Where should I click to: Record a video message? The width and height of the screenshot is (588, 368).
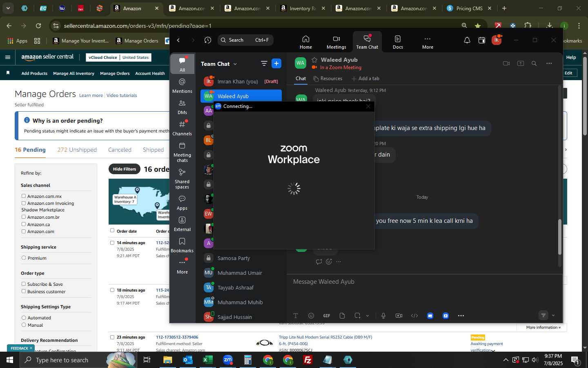point(399,316)
